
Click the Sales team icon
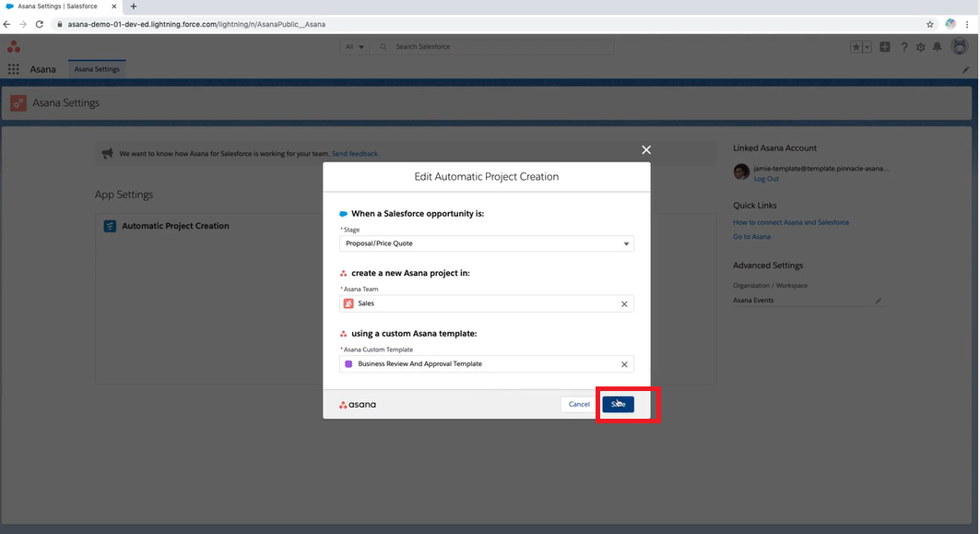(348, 303)
